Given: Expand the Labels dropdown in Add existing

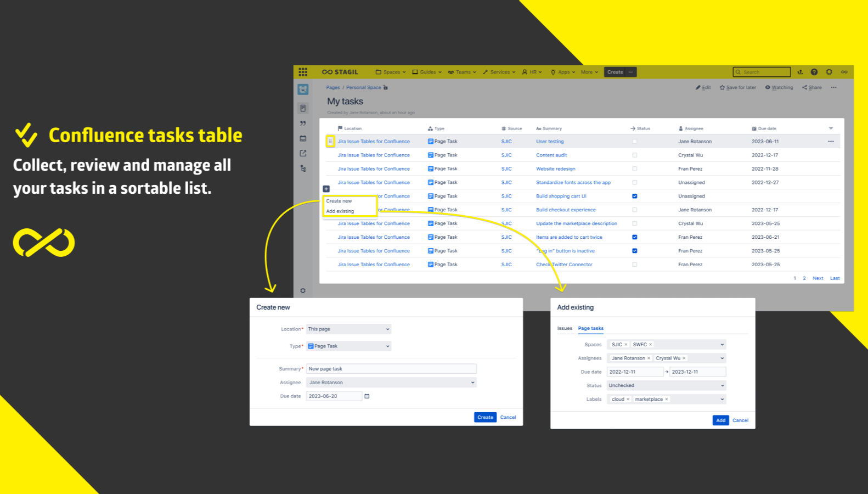Looking at the screenshot, I should click(667, 400).
